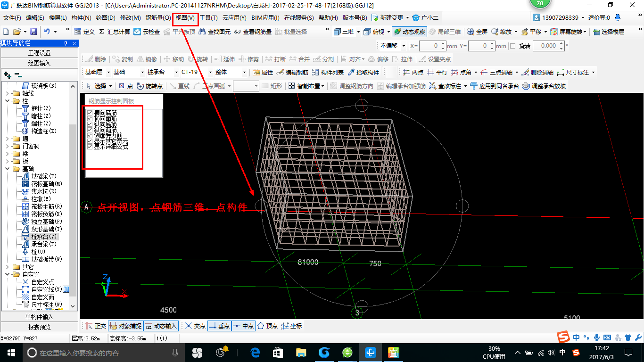Select the 平移 pan hand tool
This screenshot has width=644, height=362.
point(531,32)
